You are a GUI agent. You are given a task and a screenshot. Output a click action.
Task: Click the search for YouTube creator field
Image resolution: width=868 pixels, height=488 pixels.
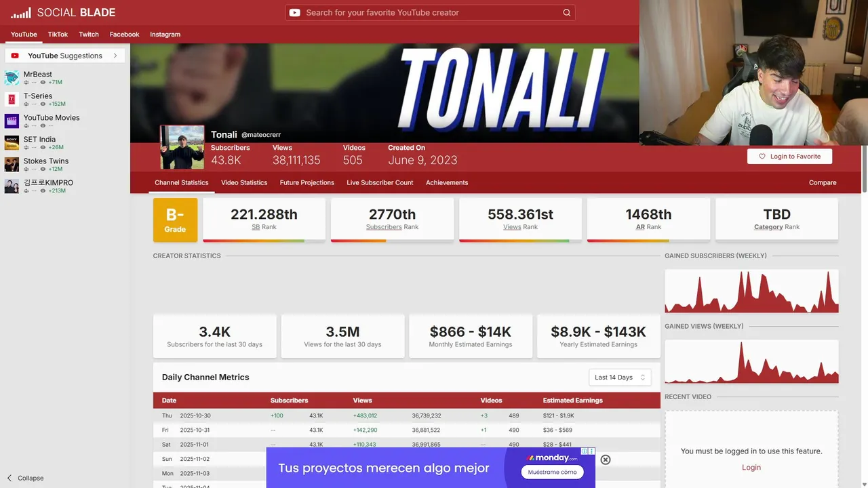tap(430, 12)
